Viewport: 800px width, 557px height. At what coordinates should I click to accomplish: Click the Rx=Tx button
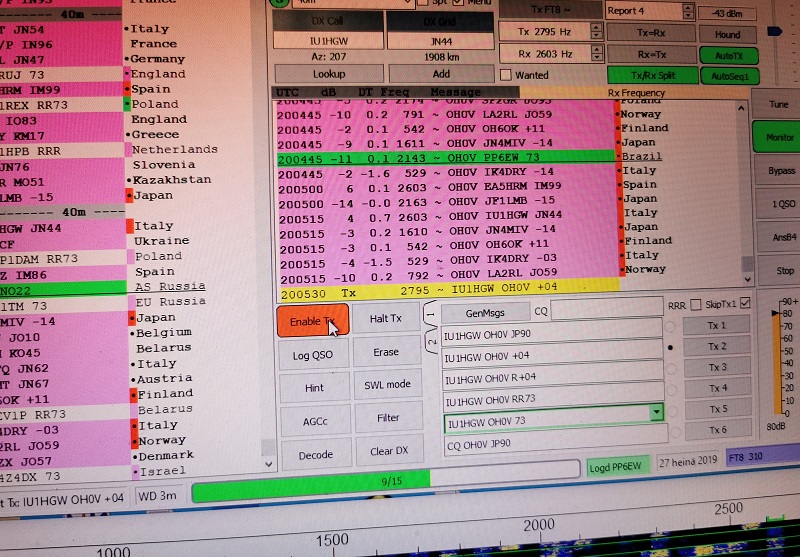click(x=652, y=54)
